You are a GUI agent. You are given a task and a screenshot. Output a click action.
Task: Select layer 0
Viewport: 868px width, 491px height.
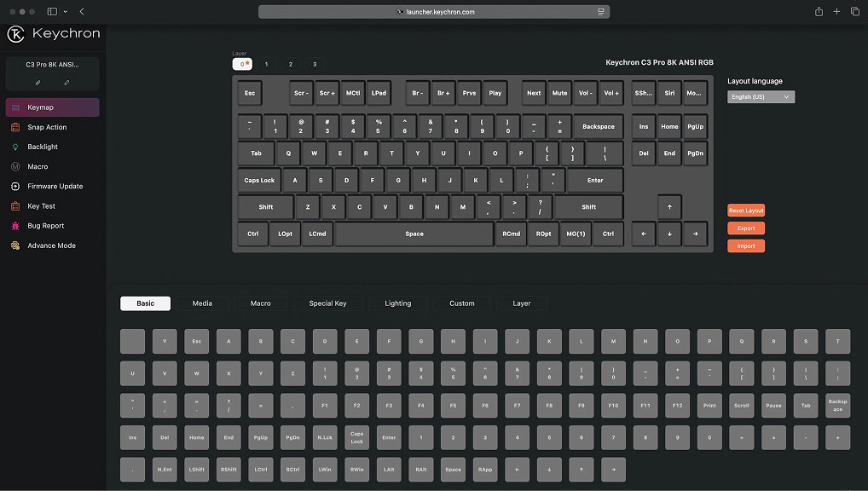point(242,64)
